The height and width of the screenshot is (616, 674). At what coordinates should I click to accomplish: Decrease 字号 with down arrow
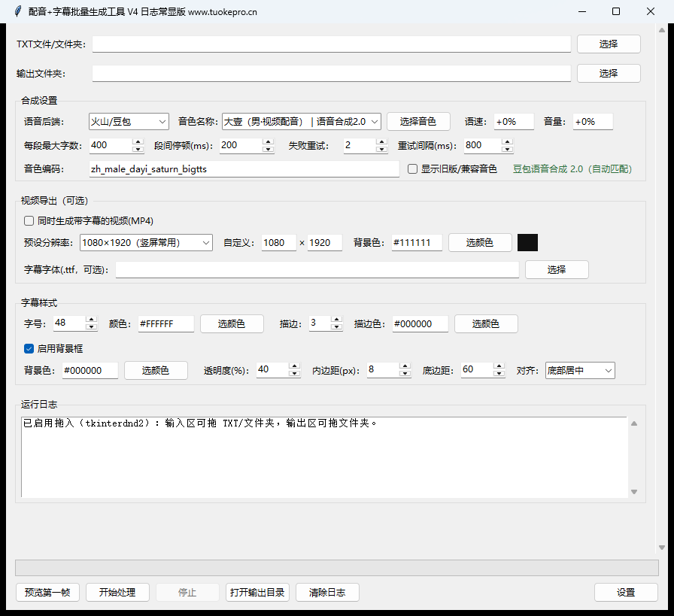(x=91, y=326)
